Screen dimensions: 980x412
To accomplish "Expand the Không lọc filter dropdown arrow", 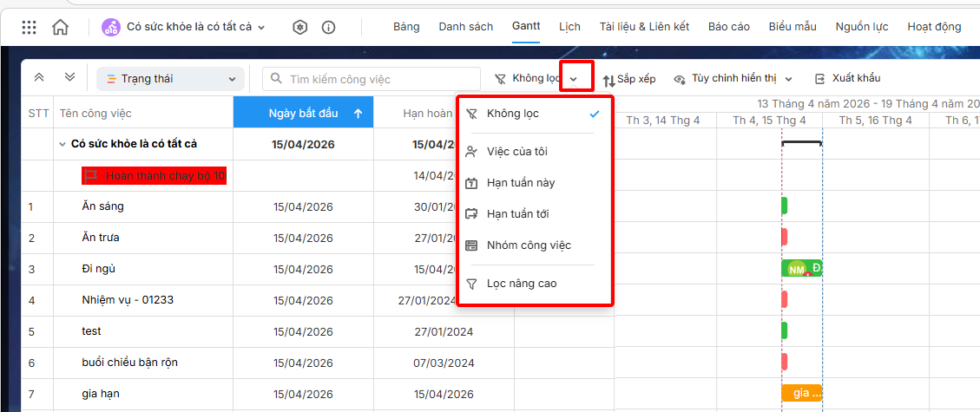I will [573, 79].
